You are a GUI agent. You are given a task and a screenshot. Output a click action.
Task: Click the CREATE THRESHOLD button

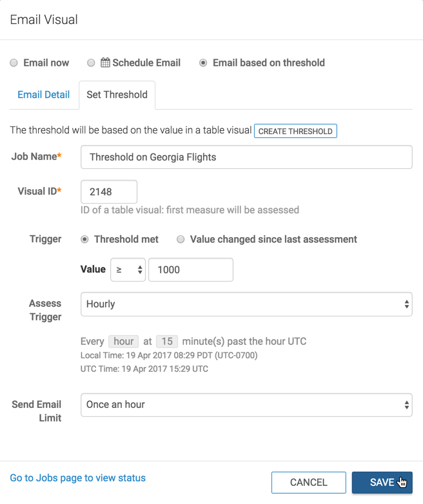[295, 131]
